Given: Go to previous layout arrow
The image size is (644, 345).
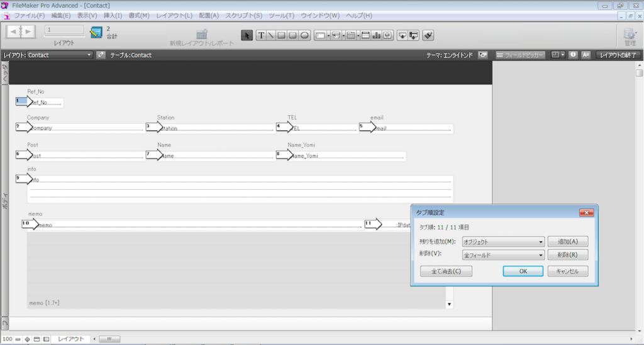Looking at the screenshot, I should tap(13, 31).
